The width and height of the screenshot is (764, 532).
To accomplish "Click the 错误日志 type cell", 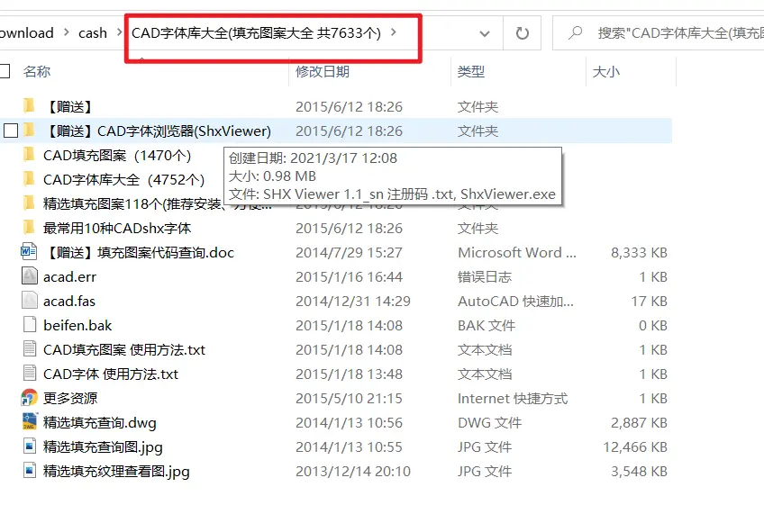I will pyautogui.click(x=485, y=277).
